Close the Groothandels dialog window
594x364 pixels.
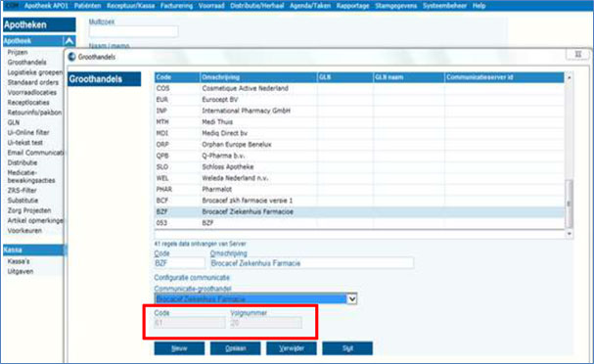577,54
